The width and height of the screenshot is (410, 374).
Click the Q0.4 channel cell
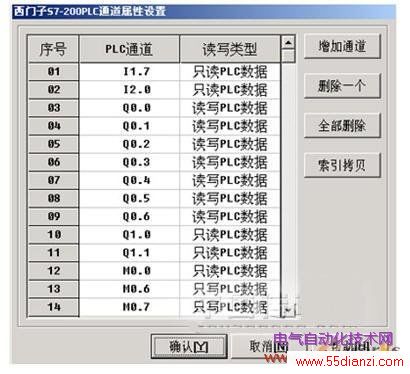pos(130,180)
